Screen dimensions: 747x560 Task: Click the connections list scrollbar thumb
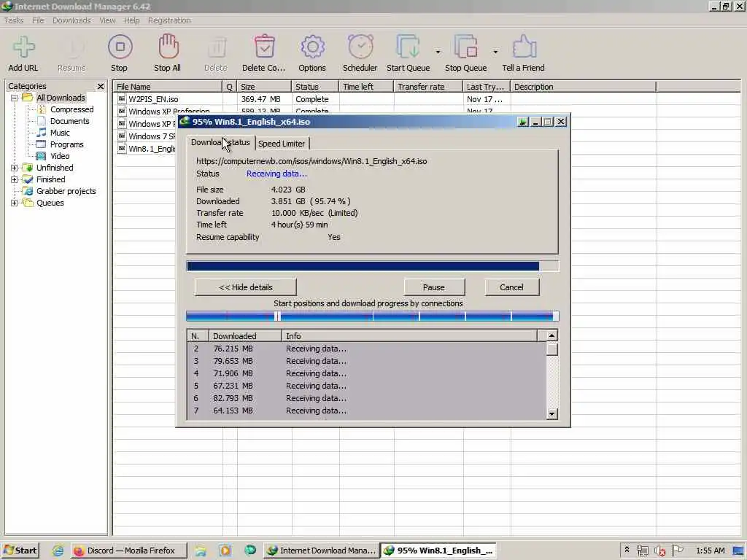click(x=551, y=349)
